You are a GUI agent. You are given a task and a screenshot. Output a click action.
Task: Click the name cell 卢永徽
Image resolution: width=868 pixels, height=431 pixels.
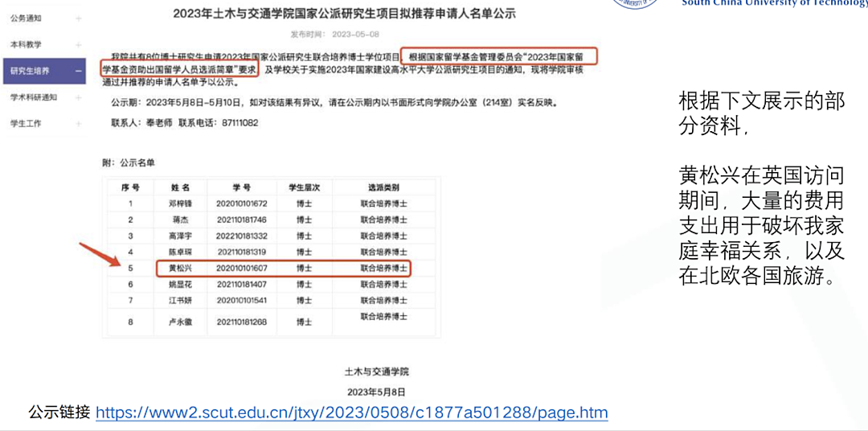181,322
